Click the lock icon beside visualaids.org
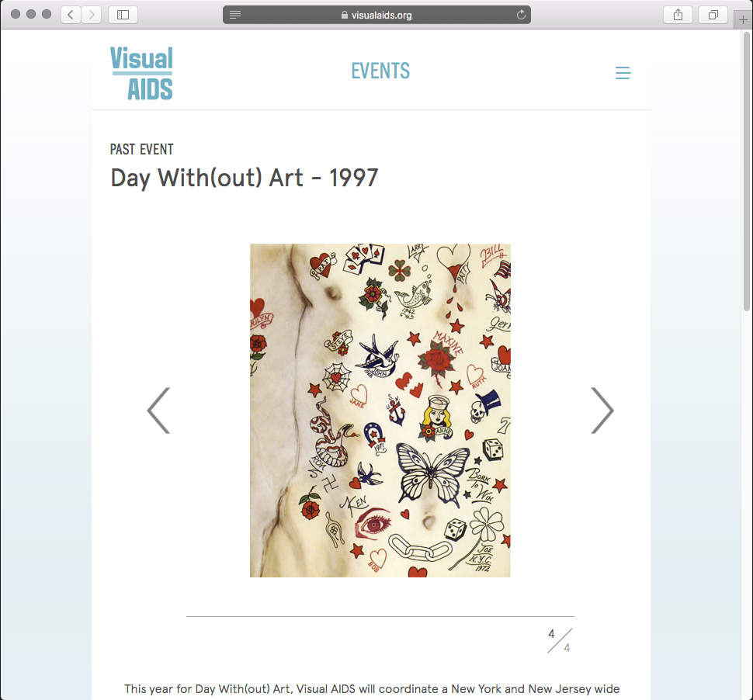Image resolution: width=753 pixels, height=700 pixels. pos(345,15)
